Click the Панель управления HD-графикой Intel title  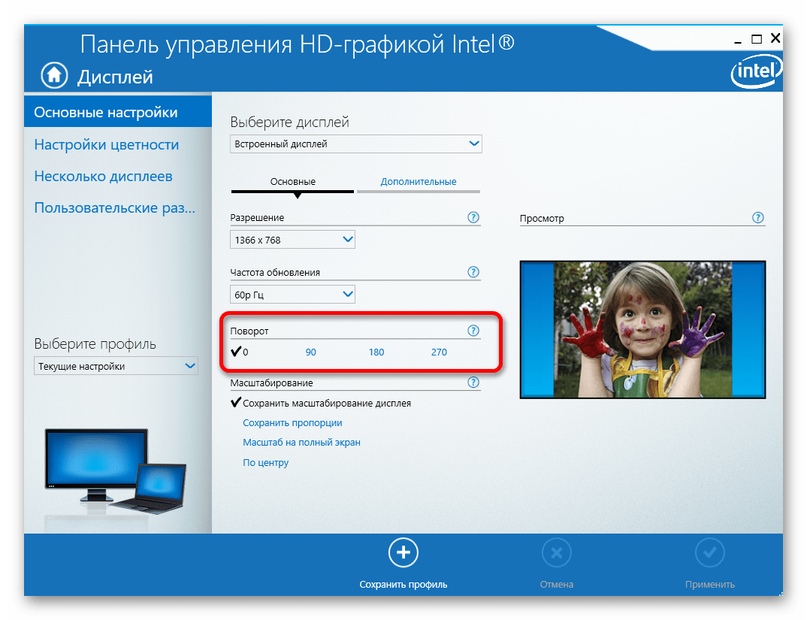[x=297, y=44]
